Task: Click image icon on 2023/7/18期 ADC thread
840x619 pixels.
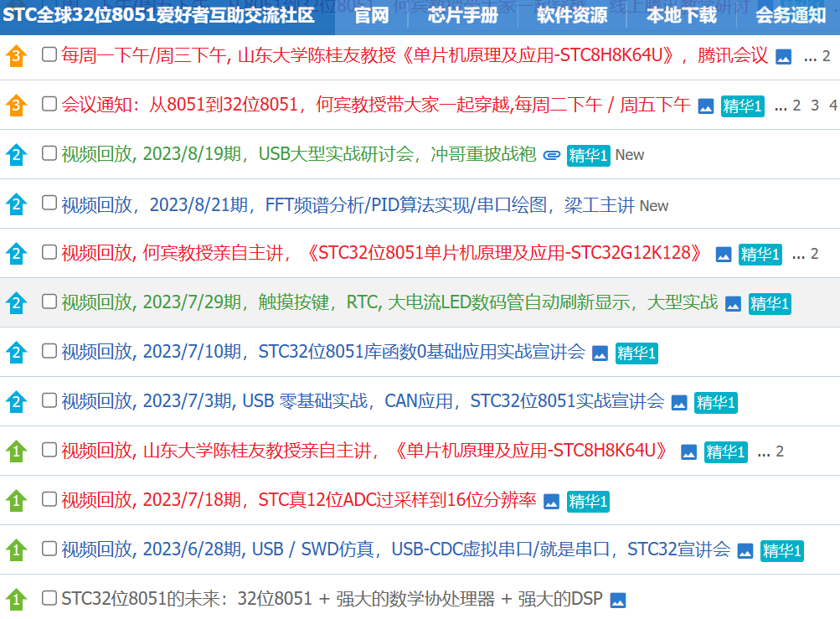Action: (x=551, y=502)
